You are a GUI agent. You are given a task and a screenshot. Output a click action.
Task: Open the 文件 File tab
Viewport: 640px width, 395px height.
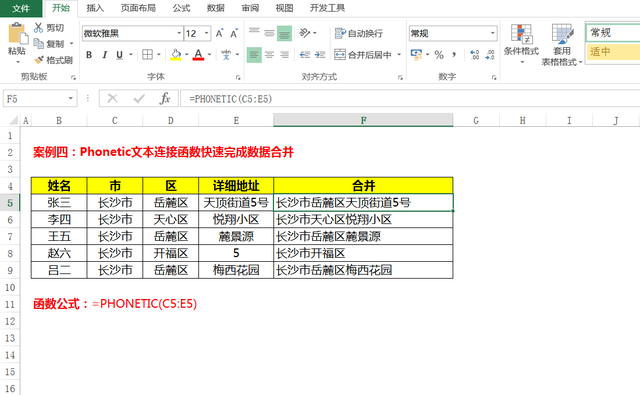coord(20,8)
